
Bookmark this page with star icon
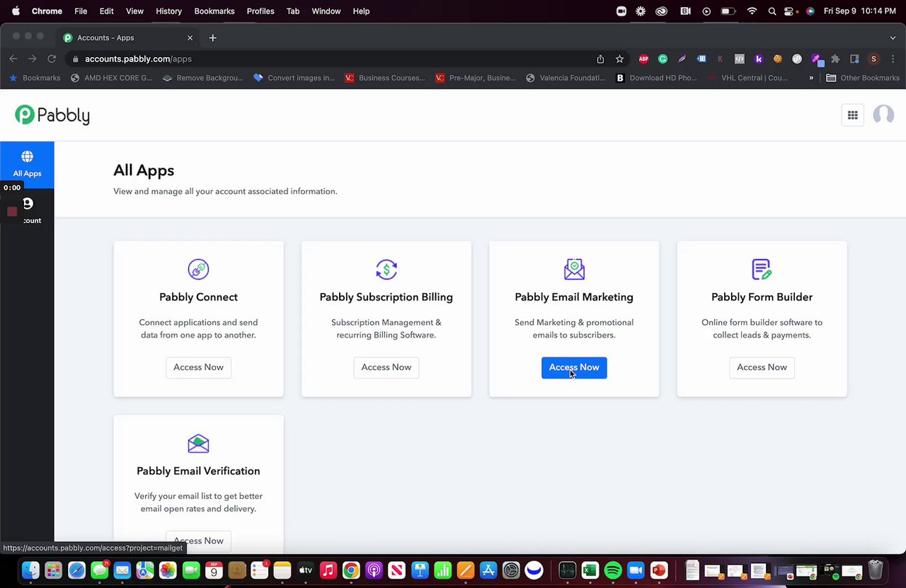pos(619,59)
